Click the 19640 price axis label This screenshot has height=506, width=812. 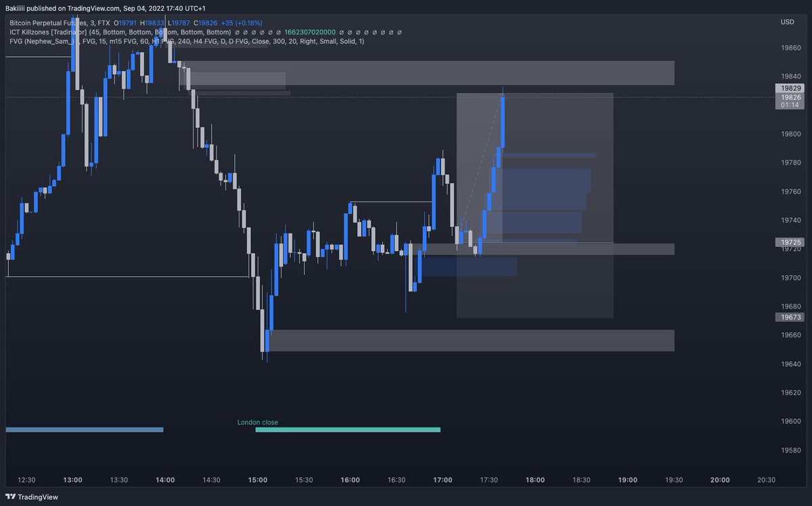tap(790, 364)
